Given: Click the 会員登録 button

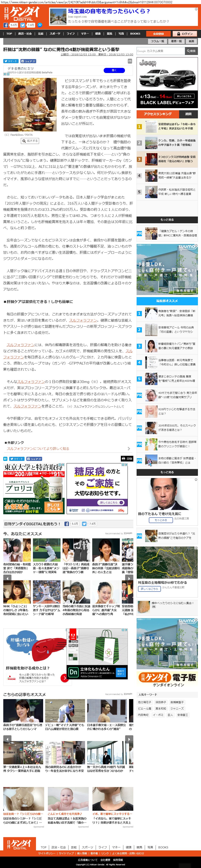Looking at the screenshot, I should click(158, 34).
